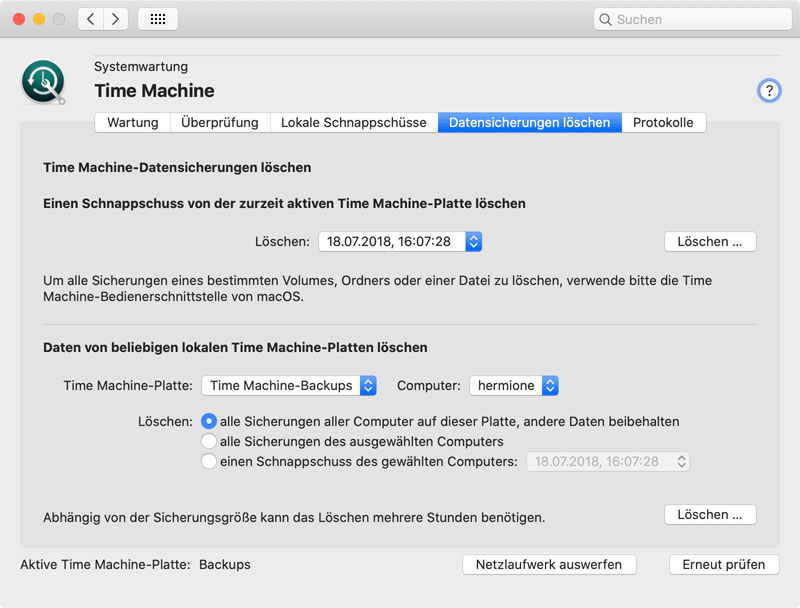Go back with the left arrow button
Screen dimensions: 800x608
coord(91,19)
